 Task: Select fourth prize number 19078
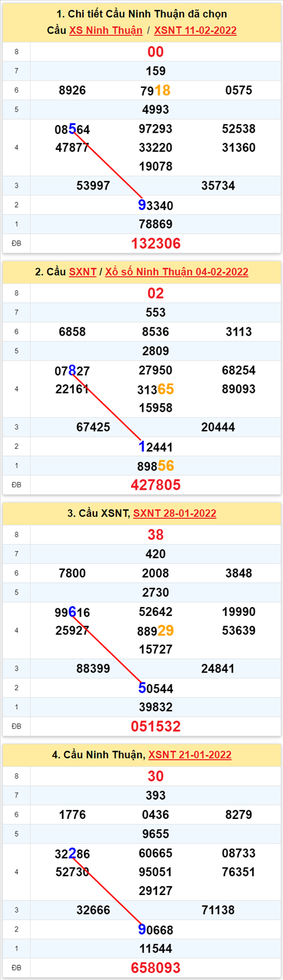coord(156,166)
